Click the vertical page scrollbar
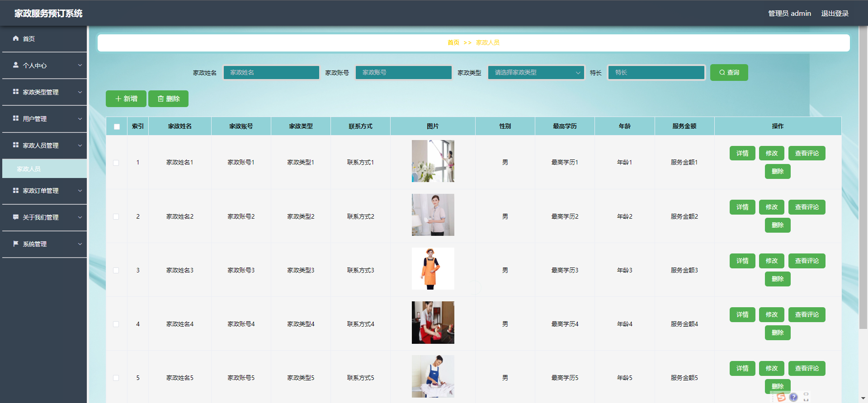The image size is (868, 403). pyautogui.click(x=863, y=181)
